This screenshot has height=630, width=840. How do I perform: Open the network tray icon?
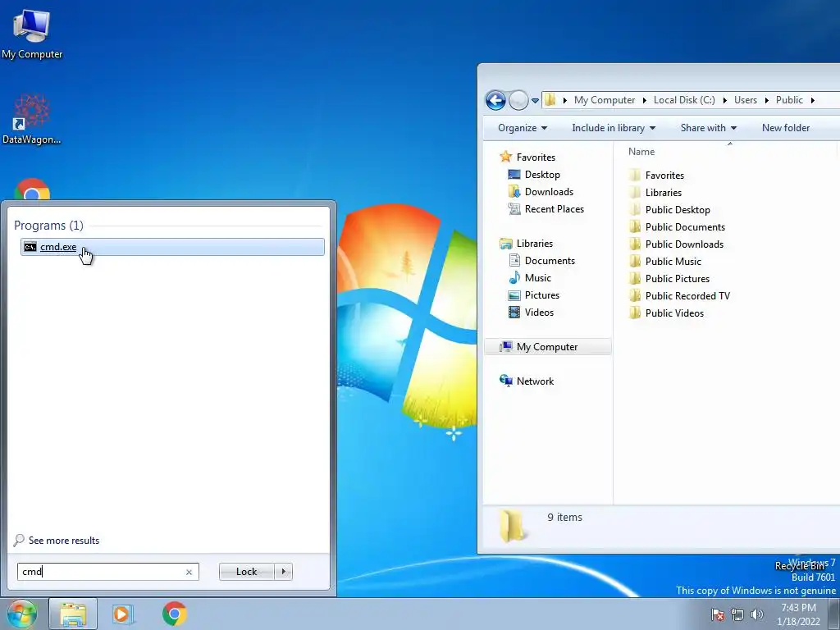(x=737, y=614)
